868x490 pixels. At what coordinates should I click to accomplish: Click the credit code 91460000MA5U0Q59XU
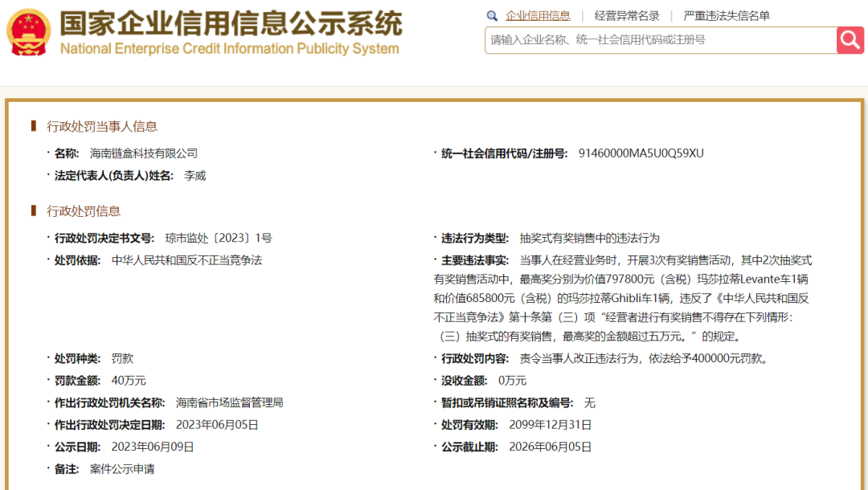click(x=641, y=153)
